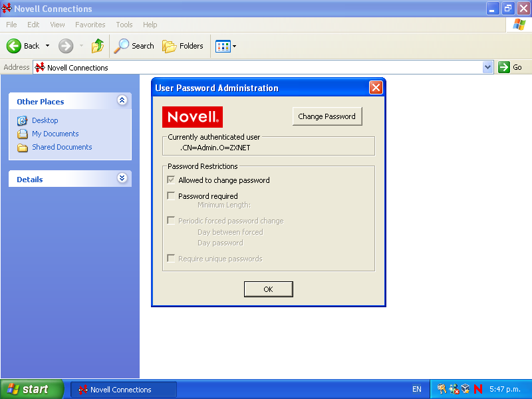Click the 5:47 p.m. clock
This screenshot has height=399, width=532.
click(x=505, y=389)
